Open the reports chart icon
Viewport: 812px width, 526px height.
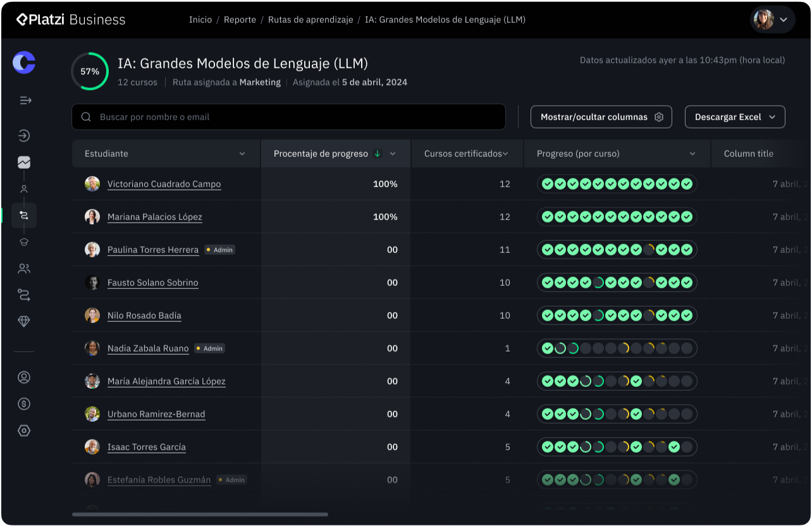(x=24, y=162)
